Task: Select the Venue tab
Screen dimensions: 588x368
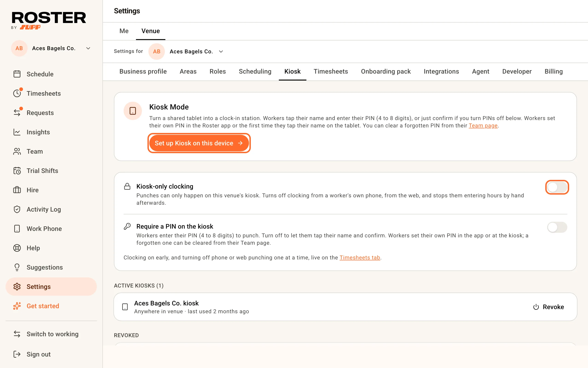Action: [151, 31]
